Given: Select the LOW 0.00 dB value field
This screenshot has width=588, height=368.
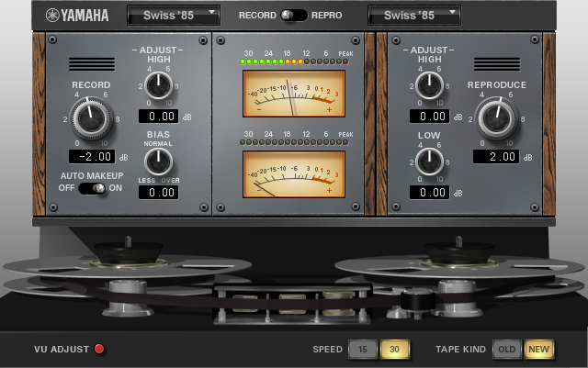Looking at the screenshot, I should [x=429, y=193].
